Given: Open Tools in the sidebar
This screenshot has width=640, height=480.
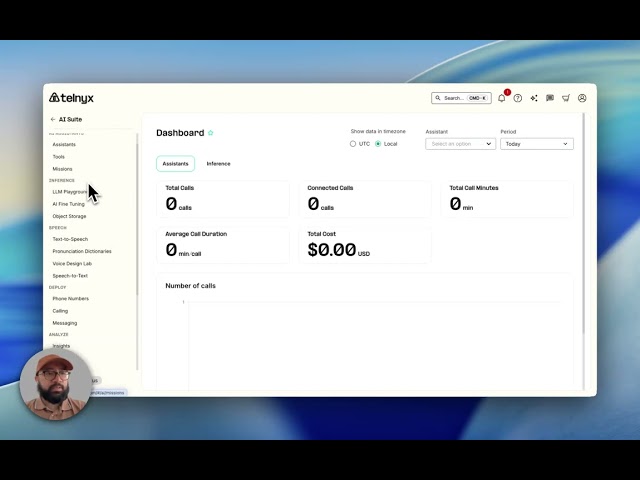Looking at the screenshot, I should pos(58,157).
